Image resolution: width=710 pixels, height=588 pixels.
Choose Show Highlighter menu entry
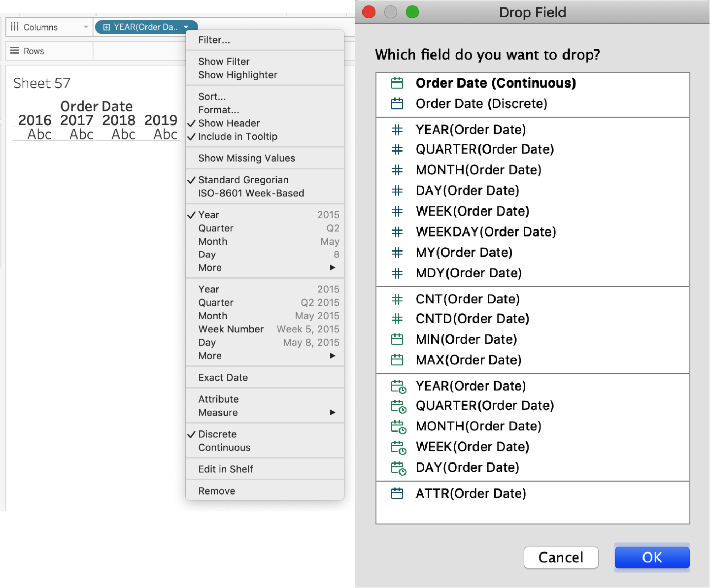265,75
